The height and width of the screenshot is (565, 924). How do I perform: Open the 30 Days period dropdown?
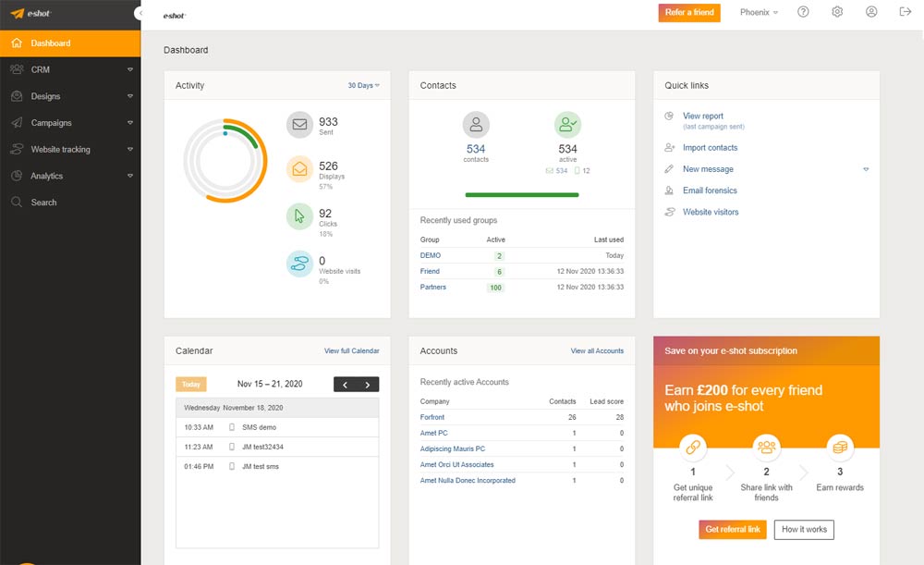click(363, 85)
